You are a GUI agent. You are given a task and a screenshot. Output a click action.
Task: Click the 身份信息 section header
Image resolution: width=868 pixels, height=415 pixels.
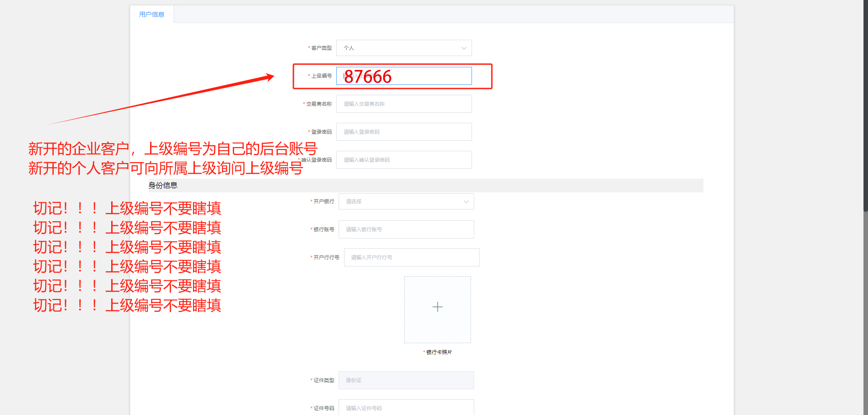click(x=163, y=186)
